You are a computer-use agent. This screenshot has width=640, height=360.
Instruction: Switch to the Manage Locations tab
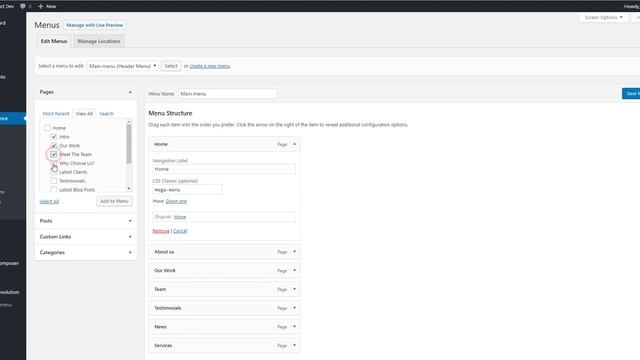[x=99, y=41]
